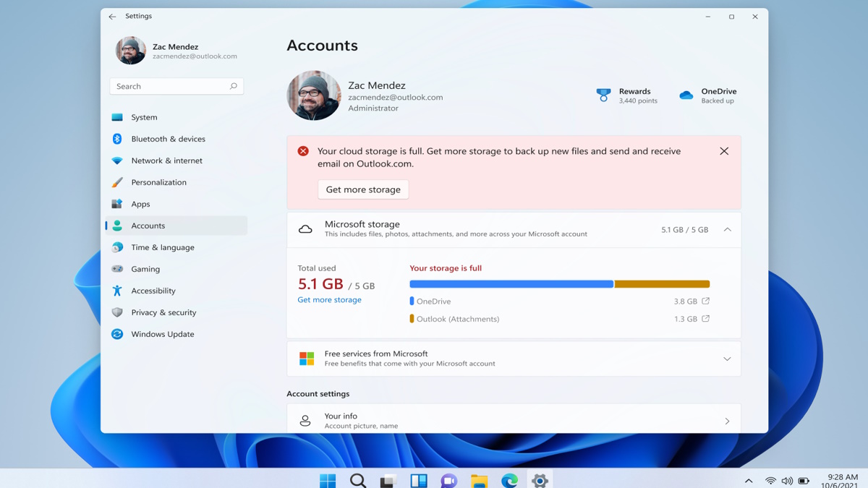The width and height of the screenshot is (868, 488).
Task: Click the OneDrive cloud icon in header
Action: click(686, 95)
